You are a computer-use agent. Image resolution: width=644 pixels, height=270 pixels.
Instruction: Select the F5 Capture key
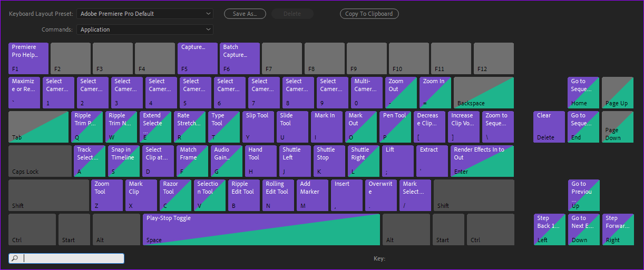[198, 58]
